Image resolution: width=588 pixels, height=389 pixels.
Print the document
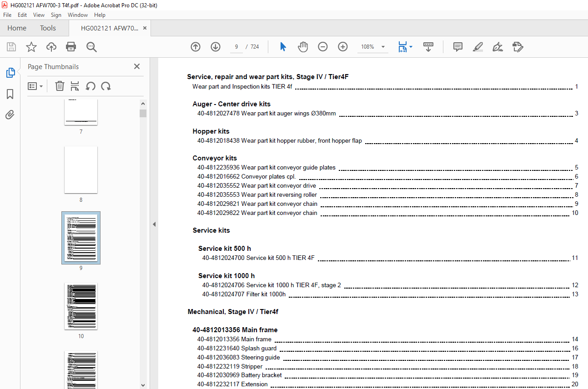[71, 47]
